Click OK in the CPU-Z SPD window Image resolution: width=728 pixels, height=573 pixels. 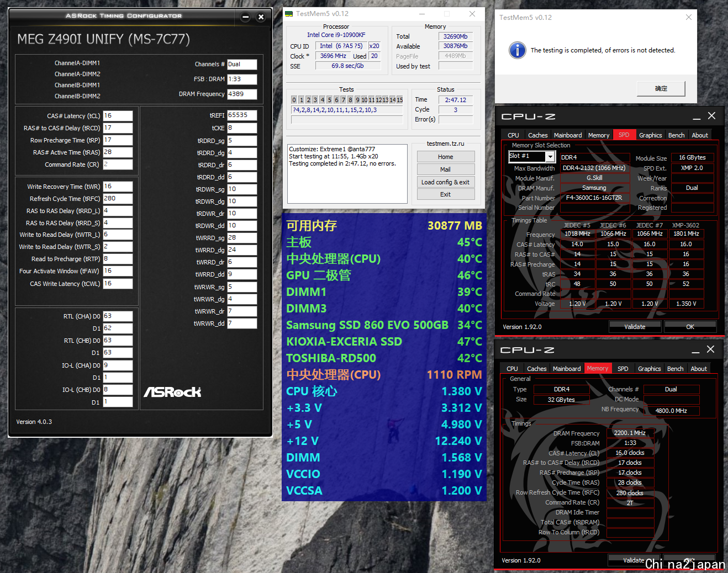690,327
